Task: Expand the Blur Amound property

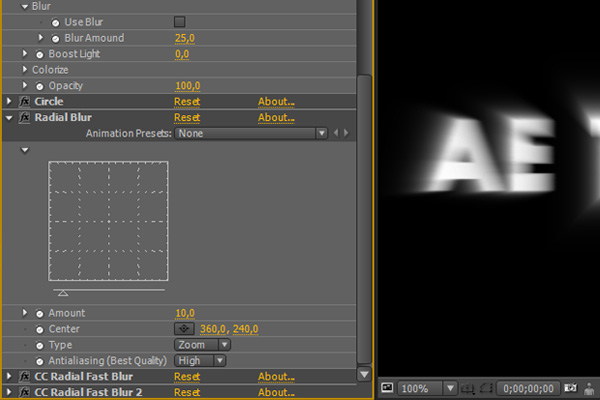Action: (41, 38)
